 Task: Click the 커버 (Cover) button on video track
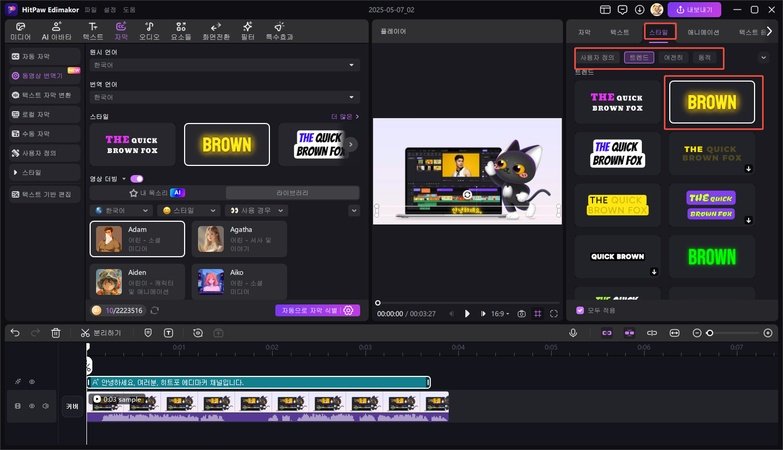(72, 406)
